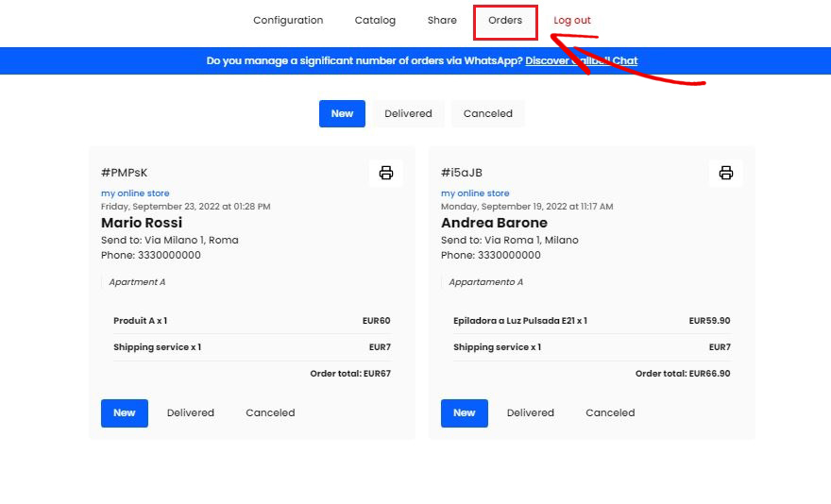
Task: Set Mario Rossi's order status to New
Action: pos(125,413)
